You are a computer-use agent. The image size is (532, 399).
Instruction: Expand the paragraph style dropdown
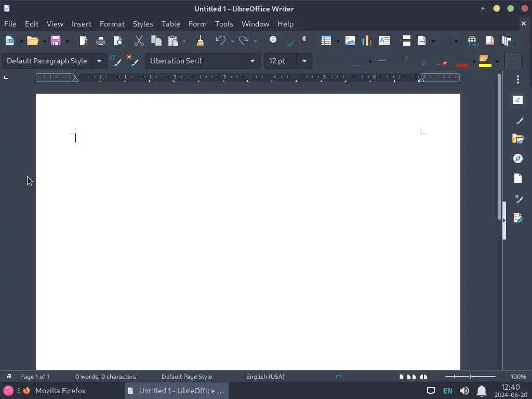coord(99,61)
